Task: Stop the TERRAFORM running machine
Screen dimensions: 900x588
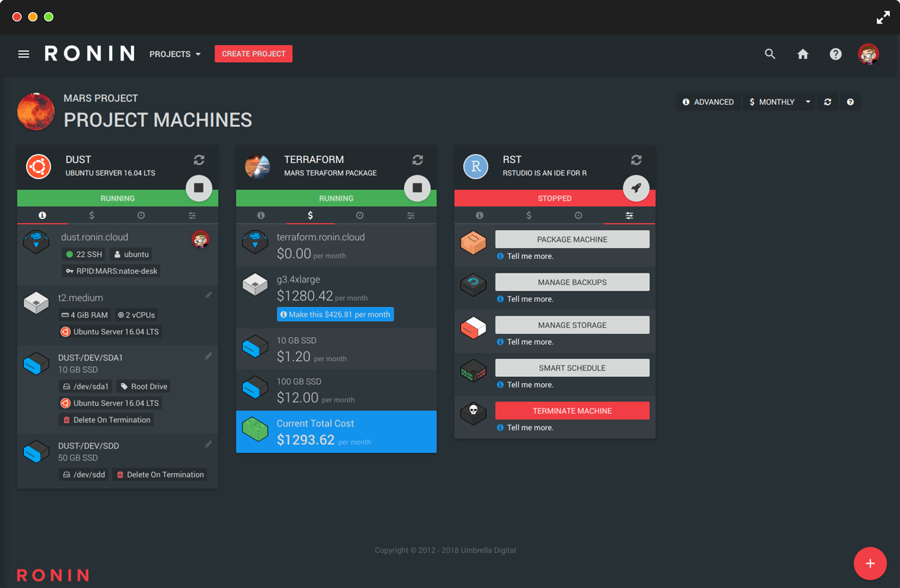Action: (x=417, y=188)
